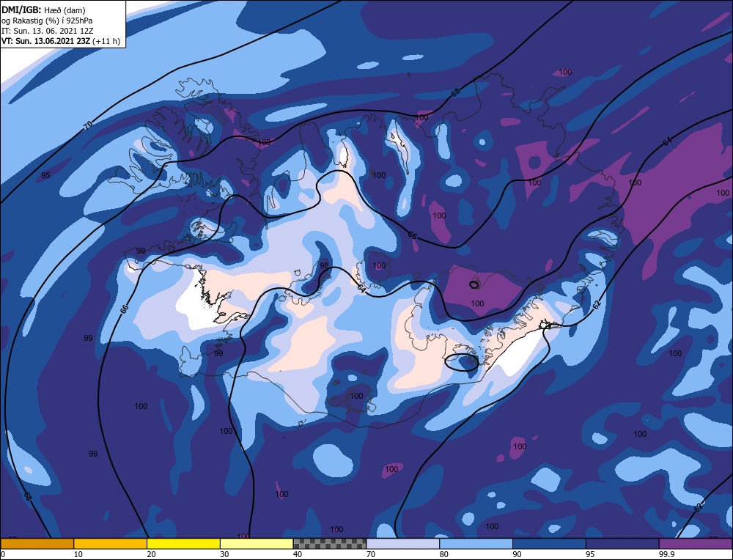Click the checkered gray 40–70 legend swatch
733x560 pixels.
[x=330, y=543]
